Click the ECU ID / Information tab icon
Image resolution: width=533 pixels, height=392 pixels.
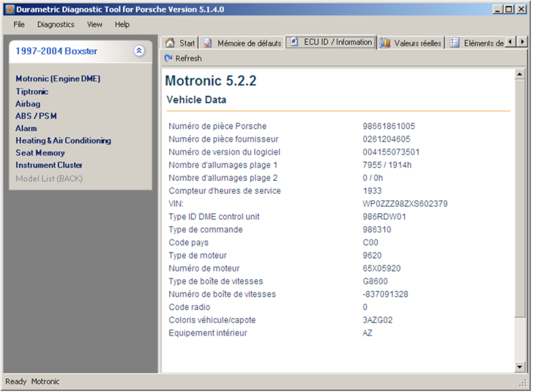[x=294, y=42]
